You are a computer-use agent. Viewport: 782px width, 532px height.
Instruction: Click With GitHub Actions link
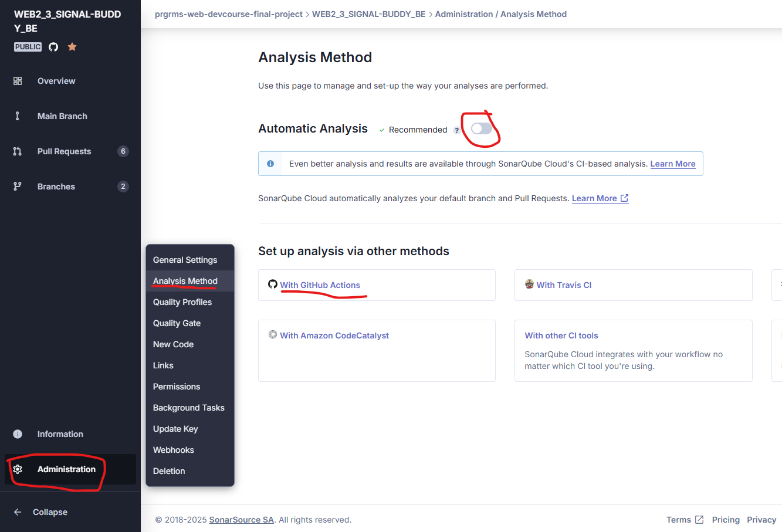320,285
